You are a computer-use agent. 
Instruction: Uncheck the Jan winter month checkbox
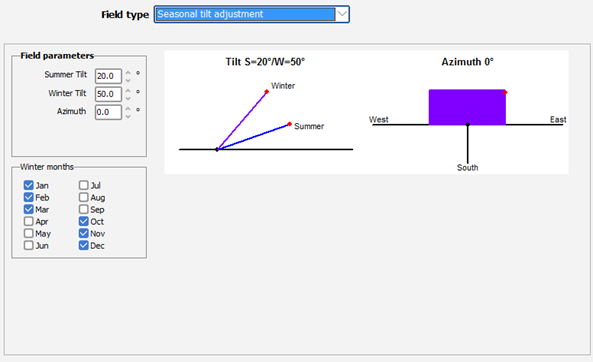28,185
